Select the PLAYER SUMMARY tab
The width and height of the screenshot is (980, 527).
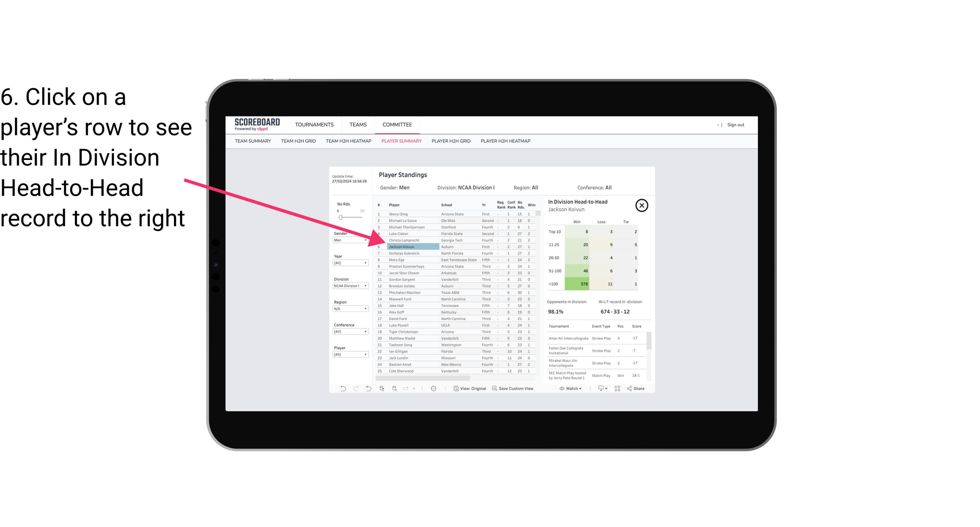[401, 141]
